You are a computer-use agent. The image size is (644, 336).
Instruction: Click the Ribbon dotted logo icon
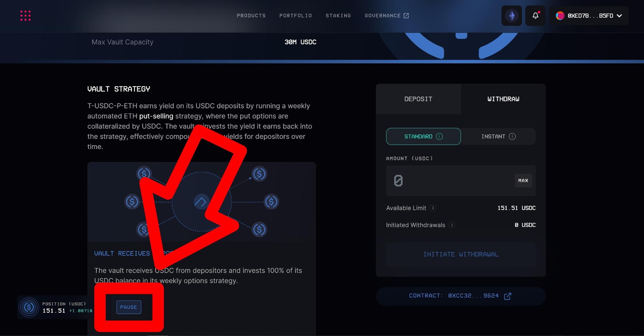tap(25, 15)
